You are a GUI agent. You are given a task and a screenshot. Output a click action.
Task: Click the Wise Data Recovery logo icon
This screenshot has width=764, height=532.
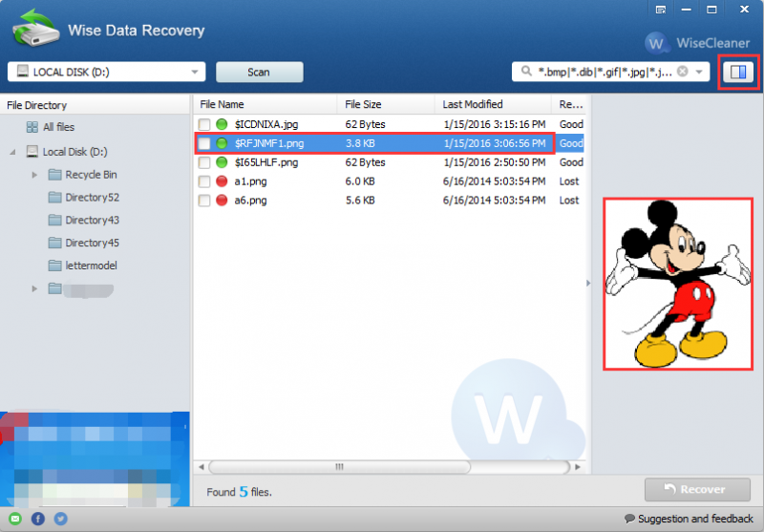click(35, 28)
